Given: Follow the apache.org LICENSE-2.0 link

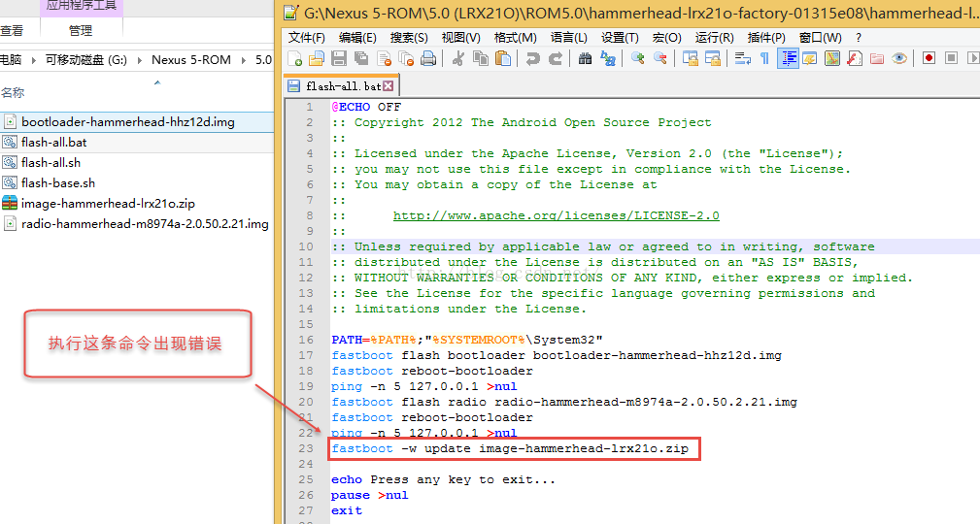Looking at the screenshot, I should pos(557,215).
